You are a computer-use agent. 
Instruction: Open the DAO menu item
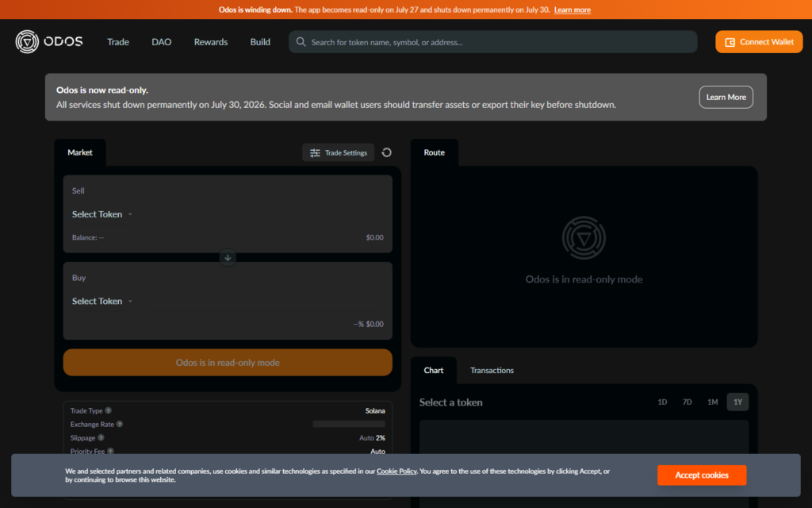(162, 42)
